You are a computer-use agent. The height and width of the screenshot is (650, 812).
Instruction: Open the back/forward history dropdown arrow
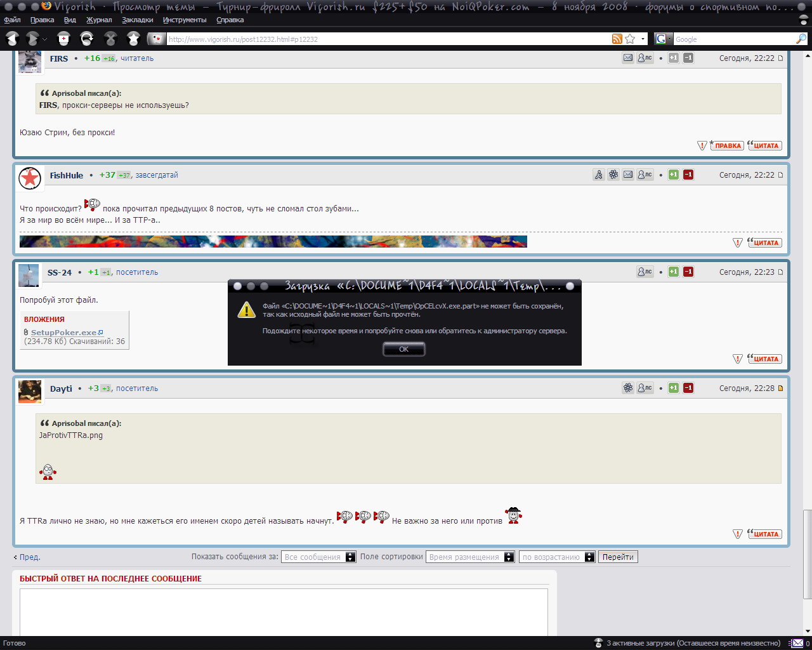tap(44, 39)
